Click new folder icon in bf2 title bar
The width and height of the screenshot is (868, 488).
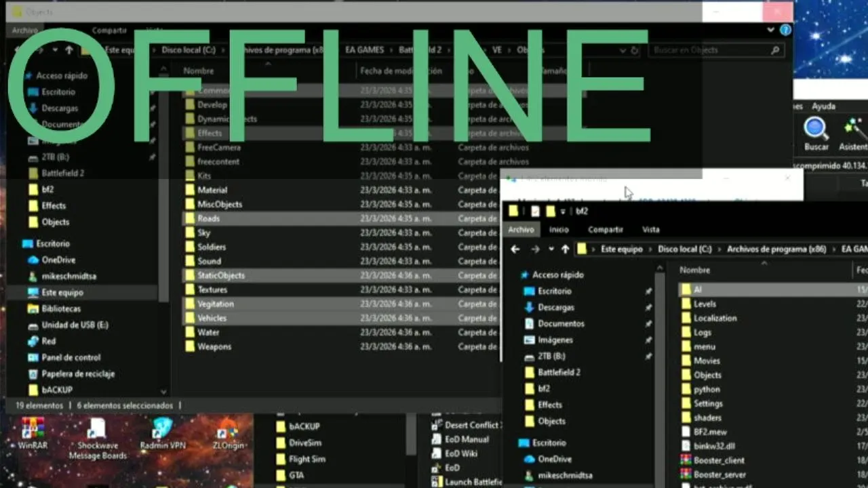(551, 211)
